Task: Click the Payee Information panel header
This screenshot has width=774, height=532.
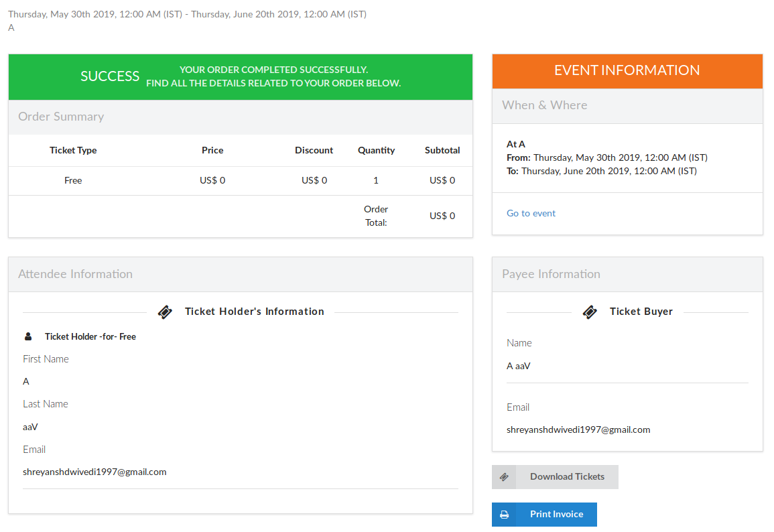Action: [551, 273]
